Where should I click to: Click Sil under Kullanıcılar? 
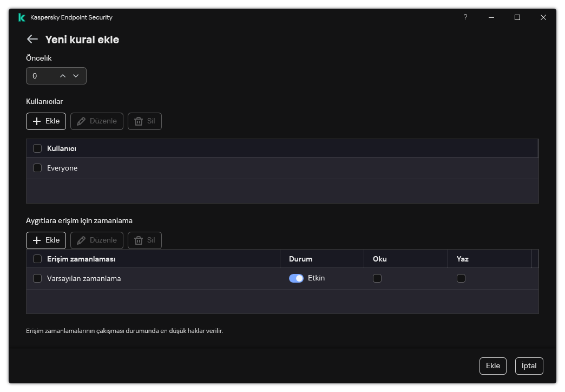(x=145, y=121)
